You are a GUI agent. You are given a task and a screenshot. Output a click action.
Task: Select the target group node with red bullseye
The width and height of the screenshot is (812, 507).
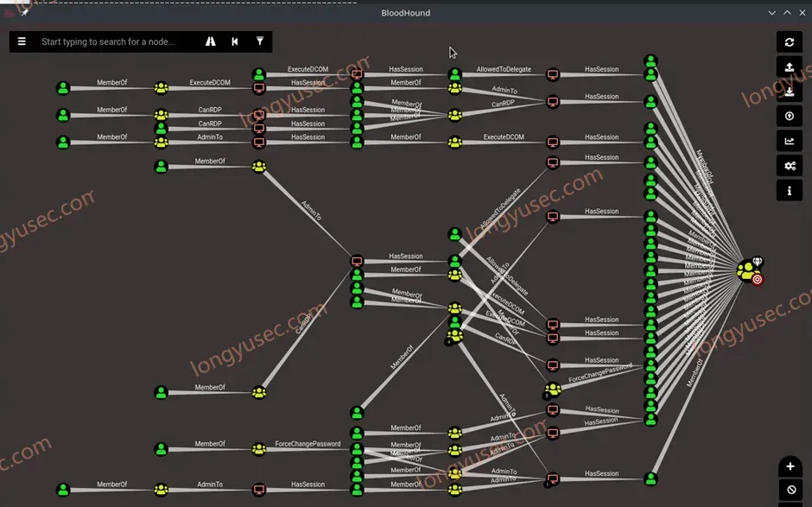pyautogui.click(x=748, y=272)
